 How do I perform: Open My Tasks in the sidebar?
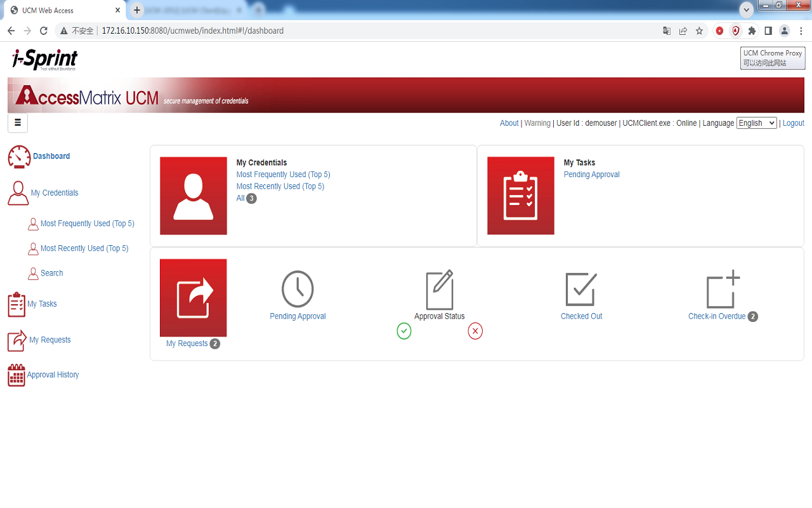(x=42, y=304)
